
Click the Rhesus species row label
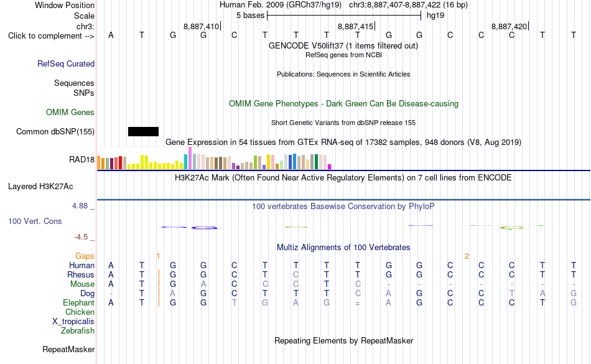pos(81,274)
